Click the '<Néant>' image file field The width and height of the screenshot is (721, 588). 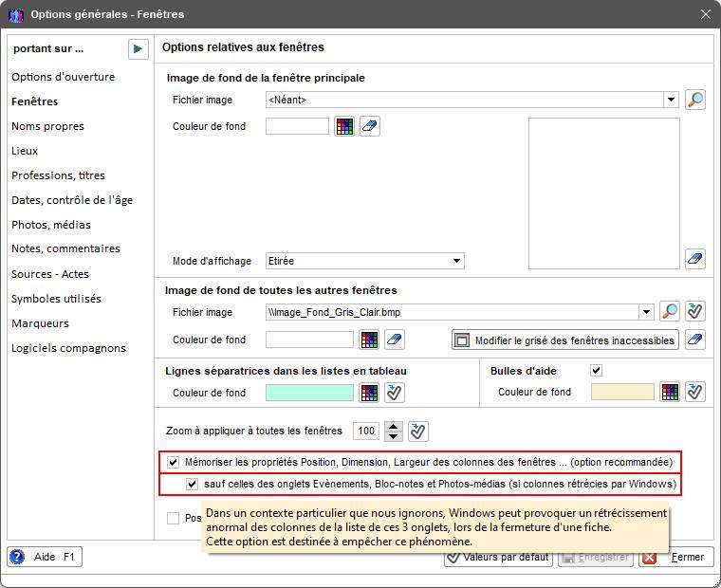pos(465,100)
